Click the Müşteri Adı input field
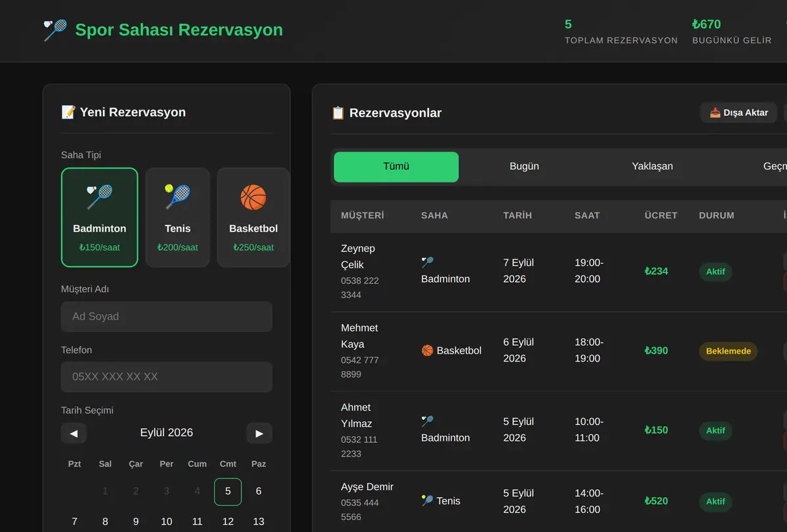The image size is (787, 532). coord(167,316)
